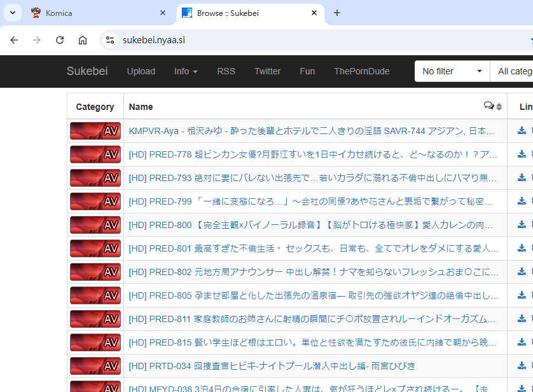Open a new browser tab
This screenshot has width=533, height=392.
(x=337, y=13)
